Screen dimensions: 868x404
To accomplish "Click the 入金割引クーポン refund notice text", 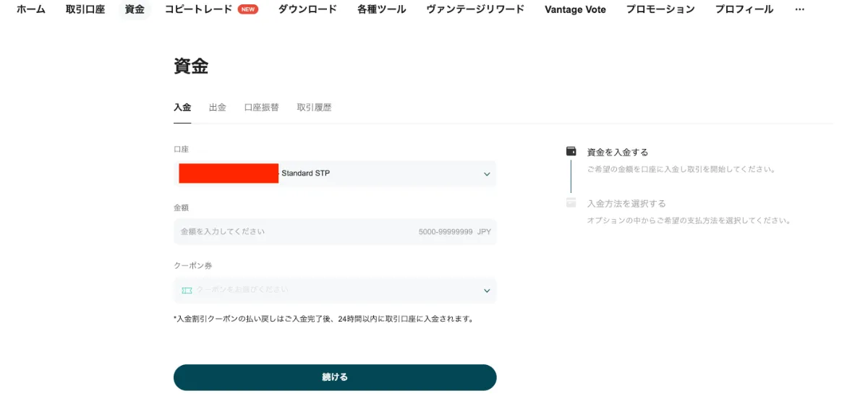I will click(325, 319).
